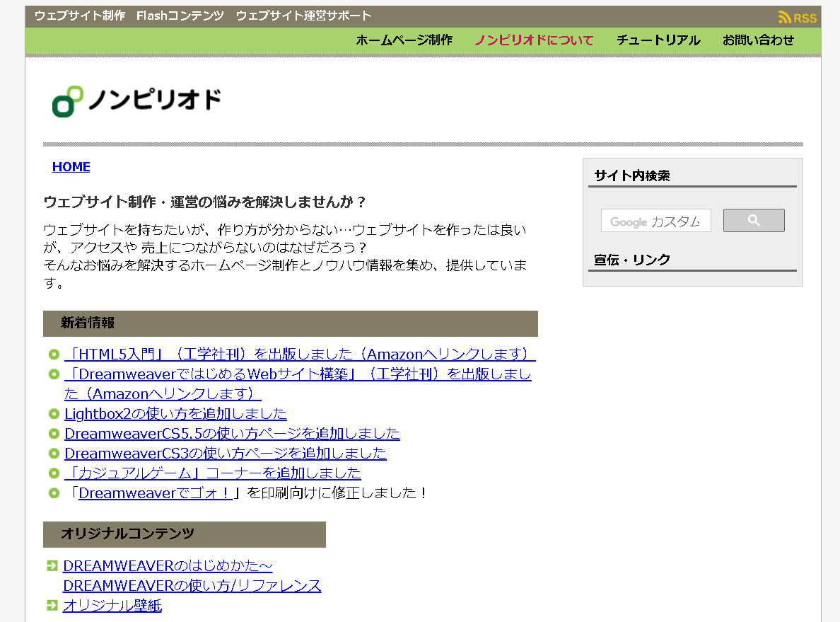Open Flashコンテンツ in top bar
This screenshot has height=622, width=840.
coord(180,16)
